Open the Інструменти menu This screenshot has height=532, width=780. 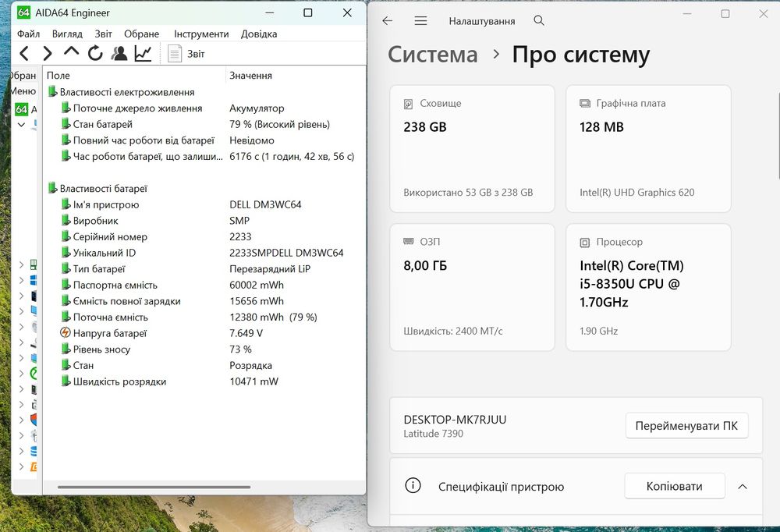[201, 34]
